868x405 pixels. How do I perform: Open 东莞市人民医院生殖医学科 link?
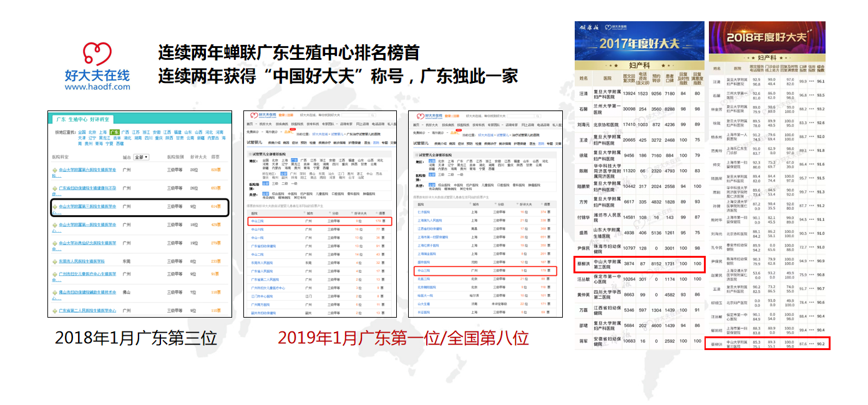click(82, 261)
